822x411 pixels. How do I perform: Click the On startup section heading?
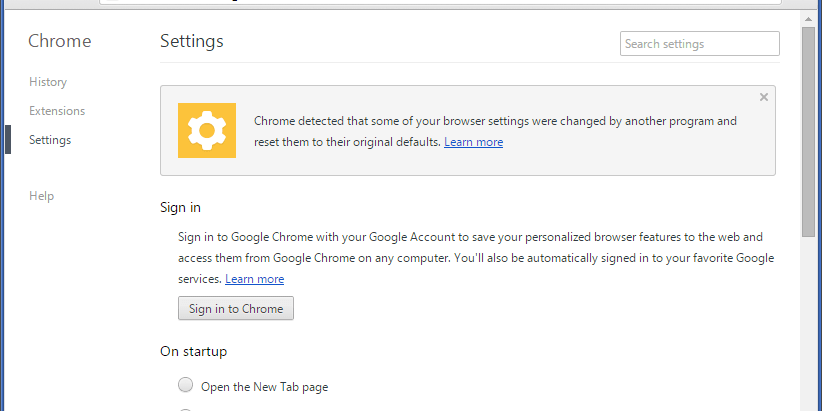point(193,351)
